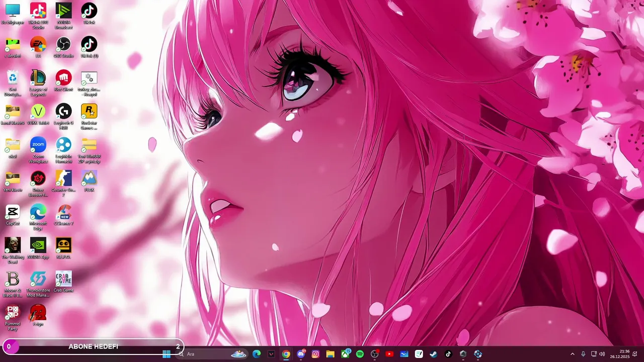Open Instagram from the taskbar
Image resolution: width=644 pixels, height=362 pixels.
(315, 354)
